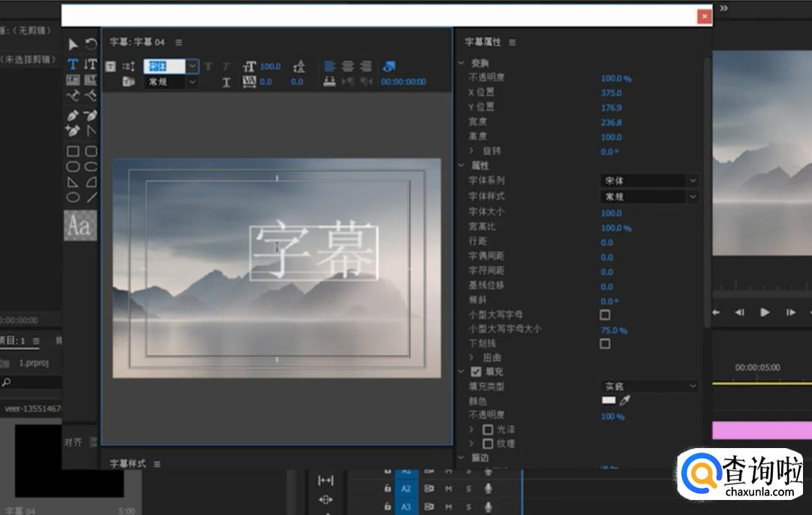Pick fill color with the eyedropper

625,401
